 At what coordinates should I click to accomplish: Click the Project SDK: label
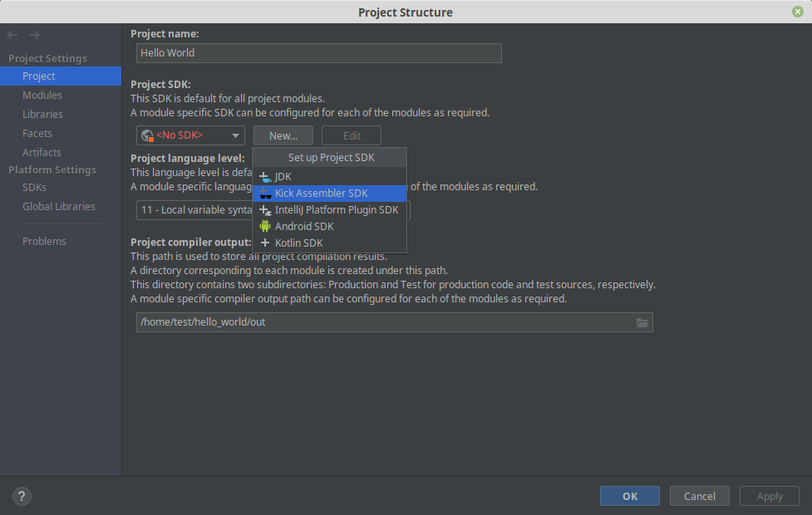tap(160, 85)
